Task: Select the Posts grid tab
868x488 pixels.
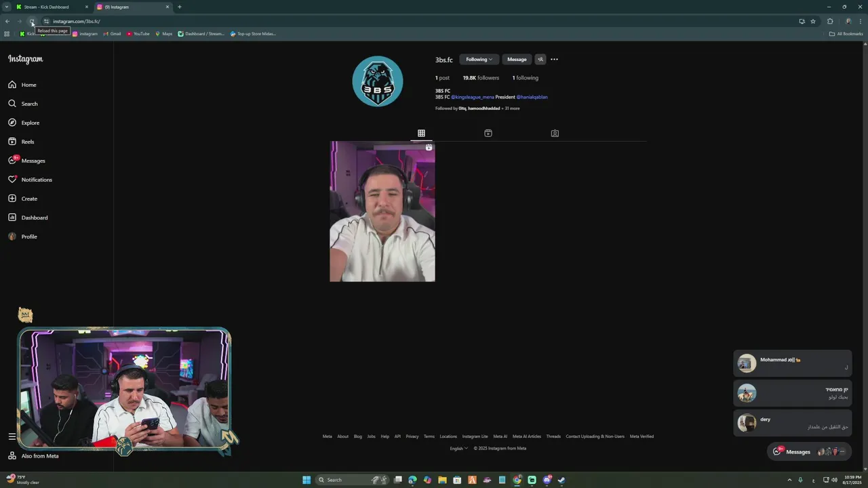Action: coord(421,134)
